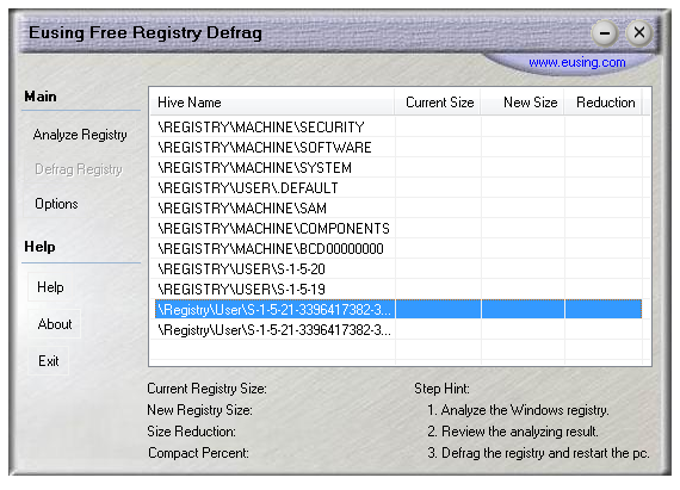Click hint '2. Review the analyzing result.'
The height and width of the screenshot is (490, 680).
click(x=513, y=431)
